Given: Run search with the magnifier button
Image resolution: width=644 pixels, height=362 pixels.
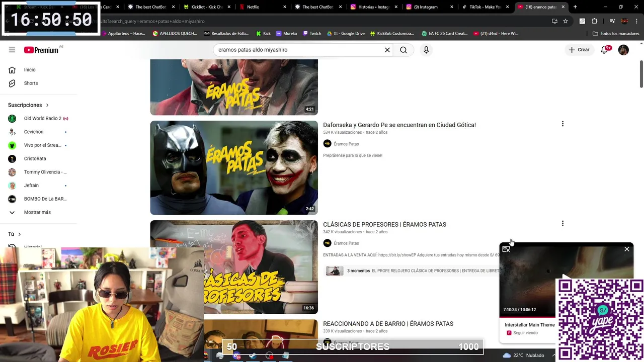Looking at the screenshot, I should (404, 50).
